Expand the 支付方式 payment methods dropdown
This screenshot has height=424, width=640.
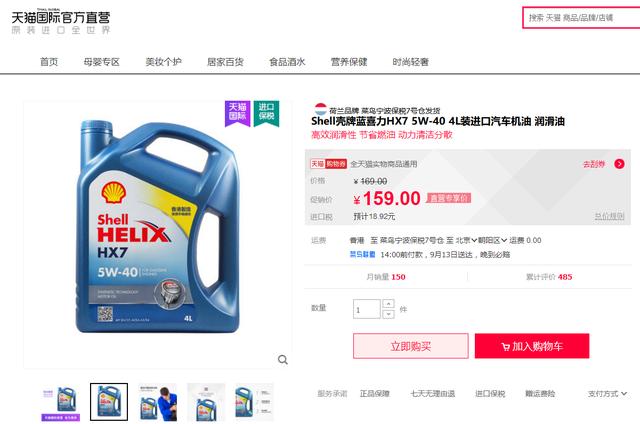click(x=607, y=394)
